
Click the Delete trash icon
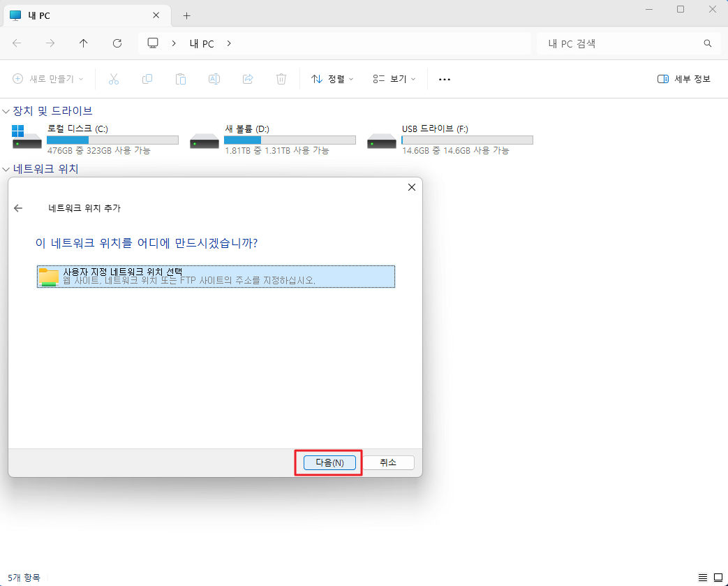tap(281, 78)
